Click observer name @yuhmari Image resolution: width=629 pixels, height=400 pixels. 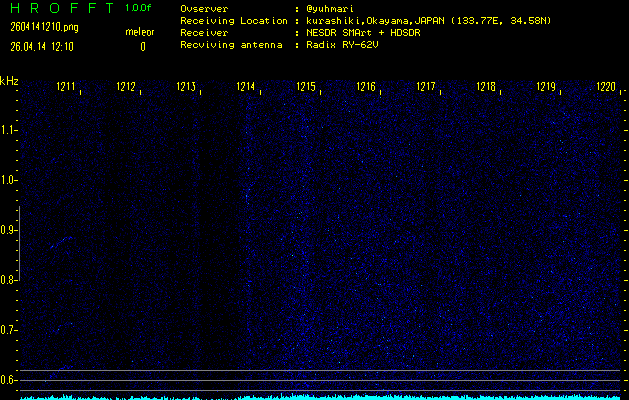click(x=330, y=9)
